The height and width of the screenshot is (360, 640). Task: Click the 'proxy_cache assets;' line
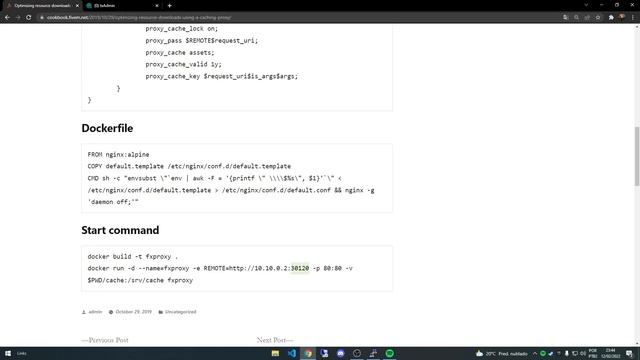pyautogui.click(x=180, y=52)
